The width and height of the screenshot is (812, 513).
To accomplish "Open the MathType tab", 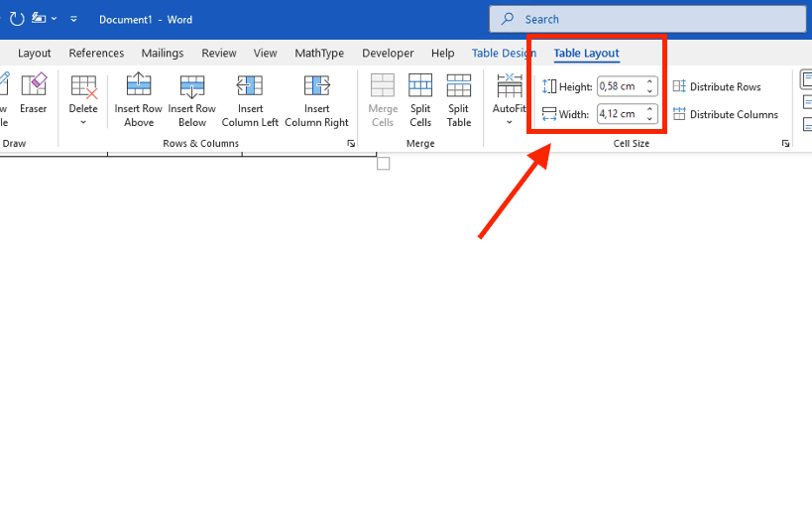I will pos(319,53).
